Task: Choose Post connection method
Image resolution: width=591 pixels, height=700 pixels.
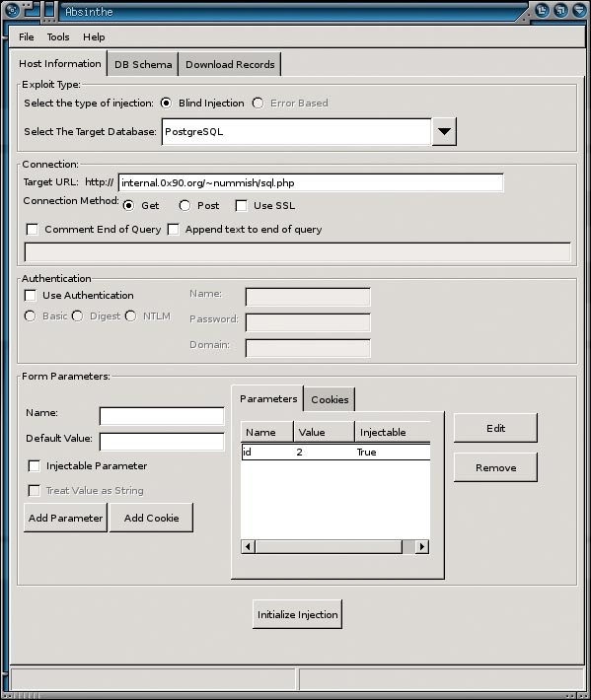Action: coord(185,205)
